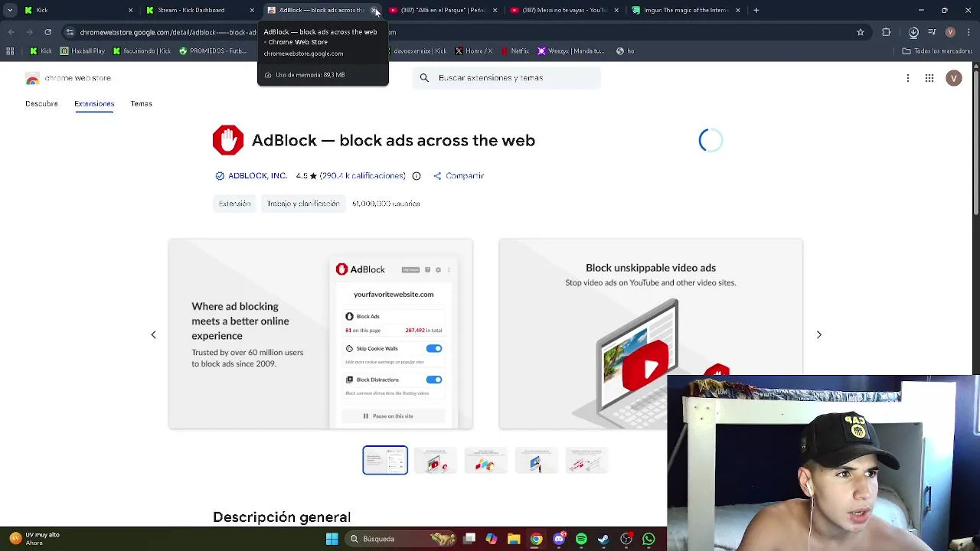Switch to "Messi no te vayas" YouTube tab
Viewport: 980px width, 551px height.
tap(563, 10)
